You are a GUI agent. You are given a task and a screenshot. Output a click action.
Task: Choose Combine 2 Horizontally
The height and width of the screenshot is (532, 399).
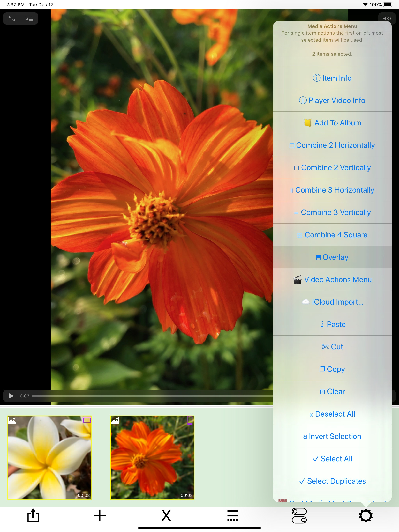(332, 145)
